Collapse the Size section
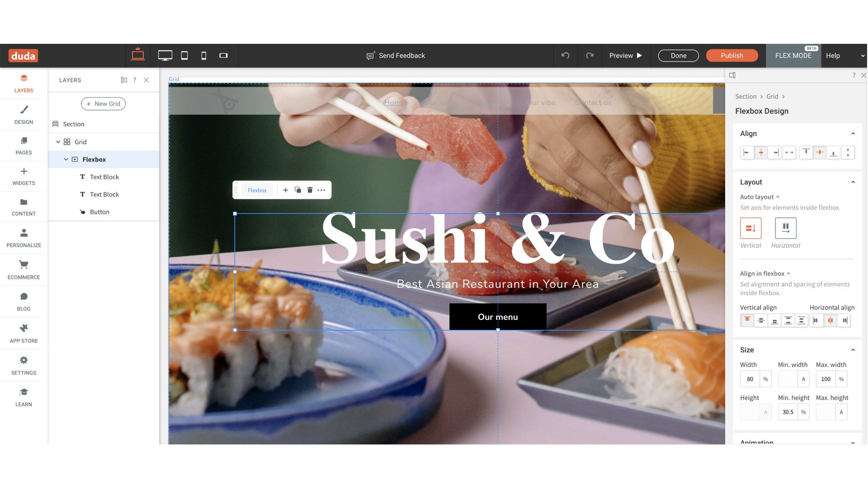 coord(853,350)
